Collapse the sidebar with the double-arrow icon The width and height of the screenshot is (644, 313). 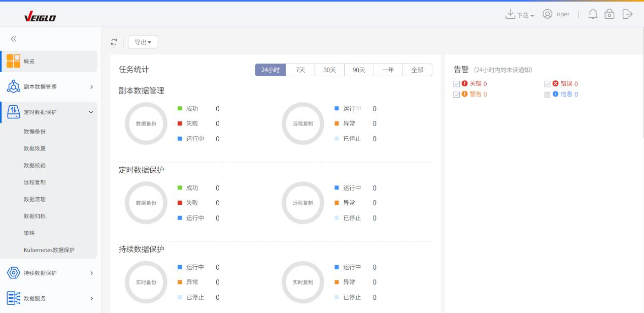[13, 38]
